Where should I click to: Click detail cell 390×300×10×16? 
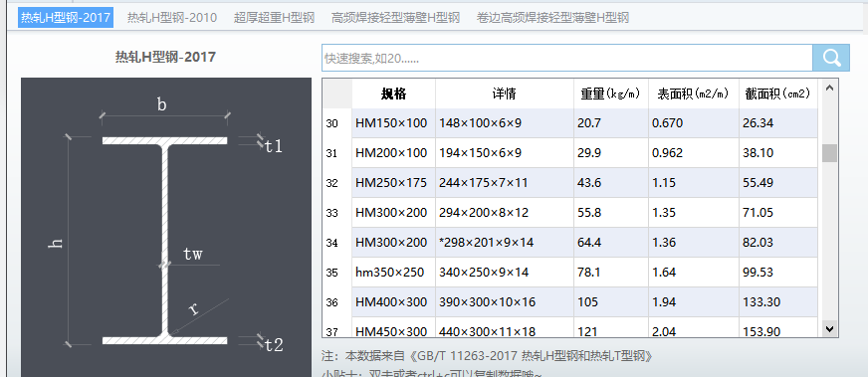coord(505,302)
